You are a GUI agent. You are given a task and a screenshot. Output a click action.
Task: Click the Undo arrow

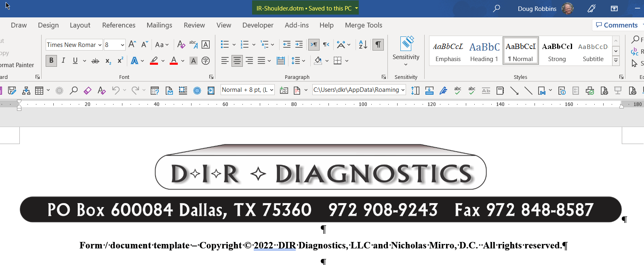(x=116, y=90)
